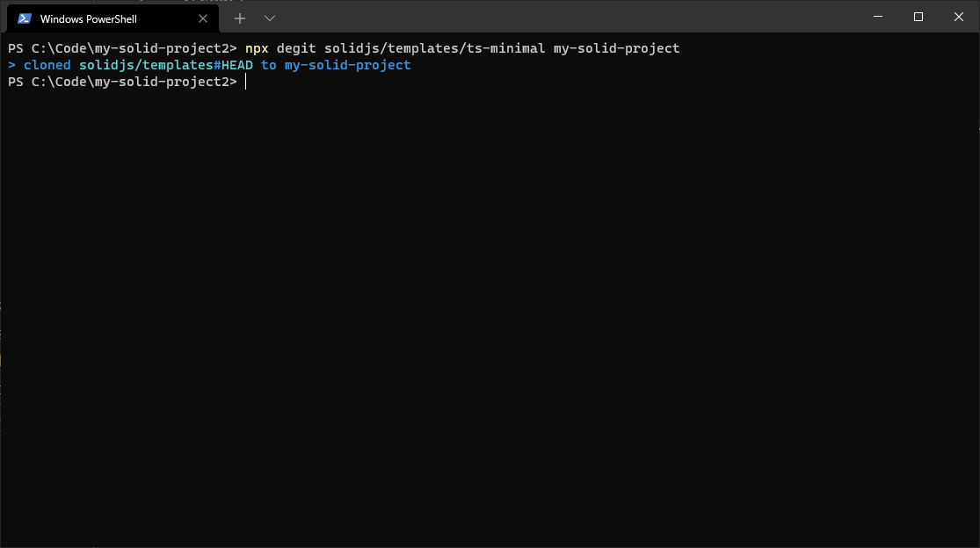Click the word "to" in the cloned line
Viewport: 980px width, 548px height.
(268, 64)
